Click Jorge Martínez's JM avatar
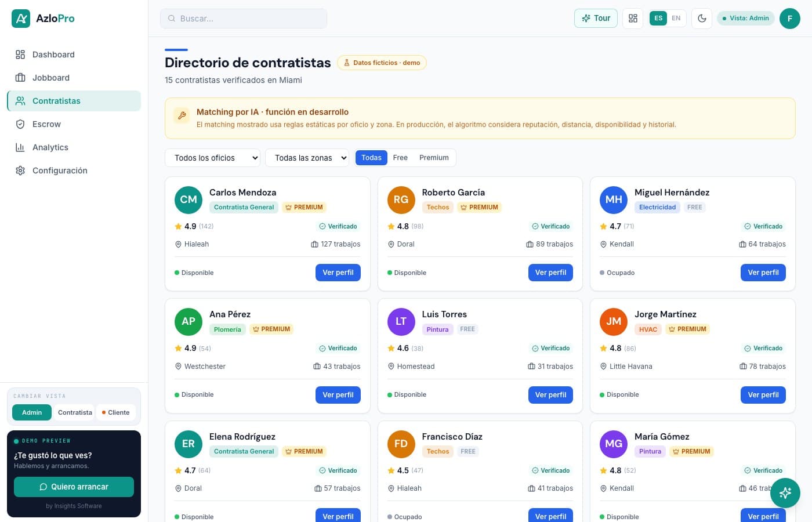This screenshot has height=522, width=812. pos(614,321)
